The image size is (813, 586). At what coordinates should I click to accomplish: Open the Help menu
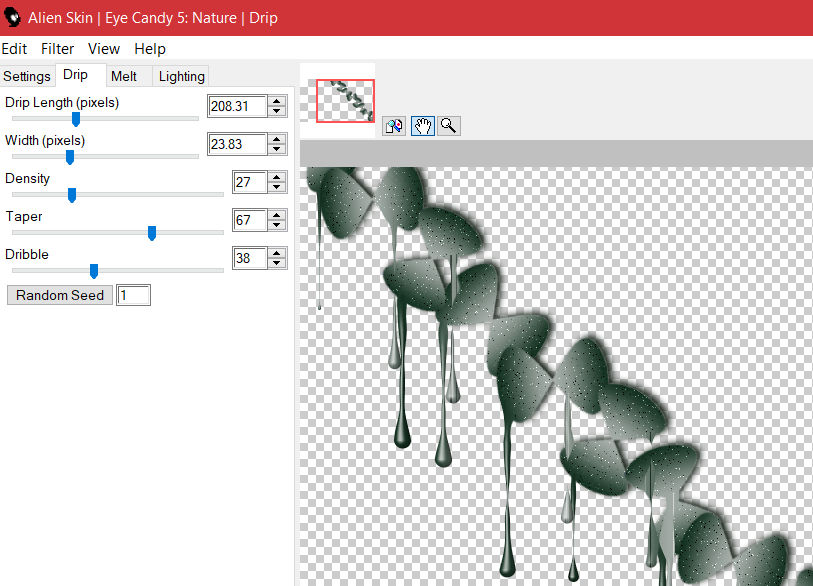click(x=150, y=49)
